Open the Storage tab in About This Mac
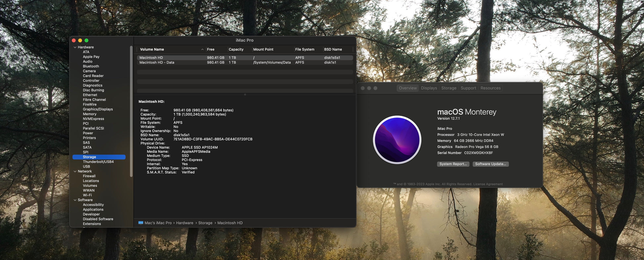 [x=448, y=88]
